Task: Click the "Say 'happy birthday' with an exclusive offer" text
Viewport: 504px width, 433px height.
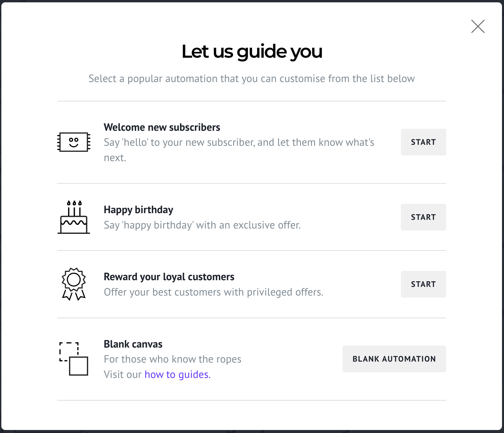Action: point(202,225)
